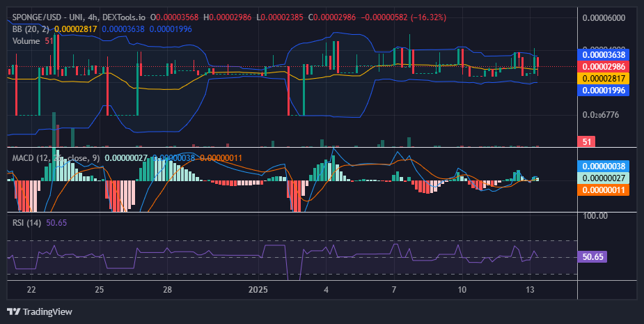Click the date label 10 on time axis
This screenshot has width=644, height=324.
[462, 289]
